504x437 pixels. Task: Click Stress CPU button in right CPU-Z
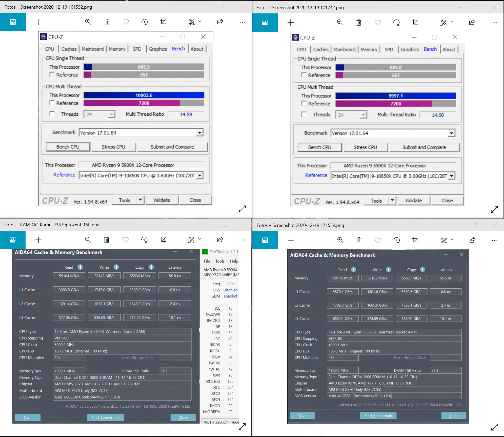(365, 147)
